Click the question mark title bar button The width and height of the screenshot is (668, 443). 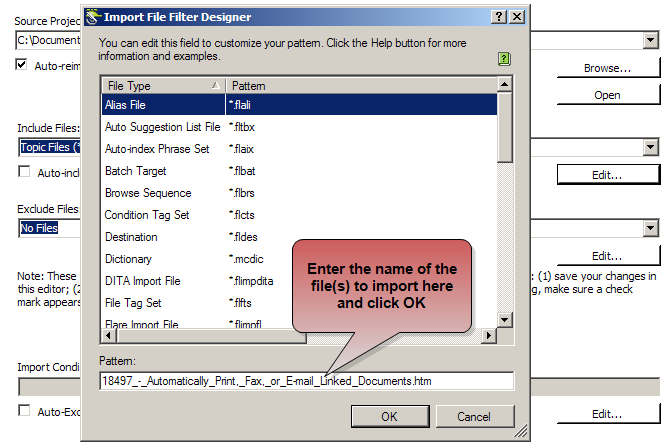pyautogui.click(x=499, y=17)
